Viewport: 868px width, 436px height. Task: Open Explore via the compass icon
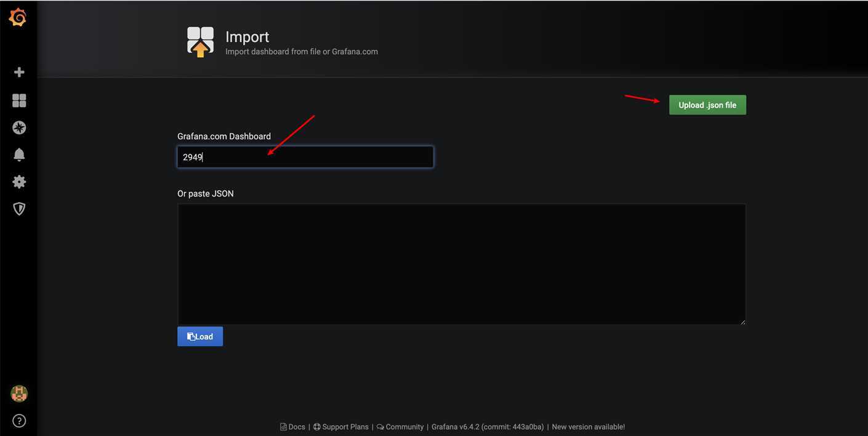coord(19,127)
